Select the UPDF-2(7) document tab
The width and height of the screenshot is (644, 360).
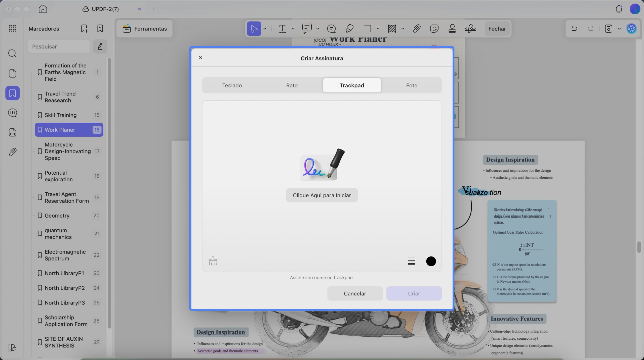[x=101, y=9]
